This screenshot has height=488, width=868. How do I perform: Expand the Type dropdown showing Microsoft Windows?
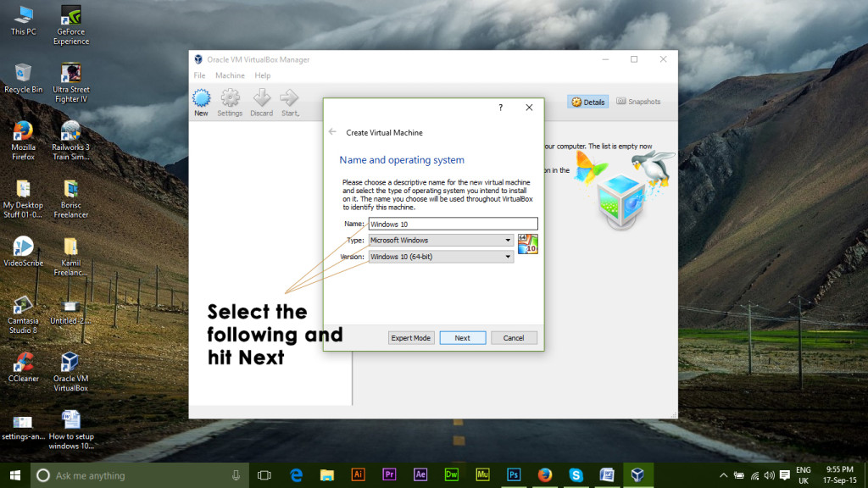click(441, 240)
